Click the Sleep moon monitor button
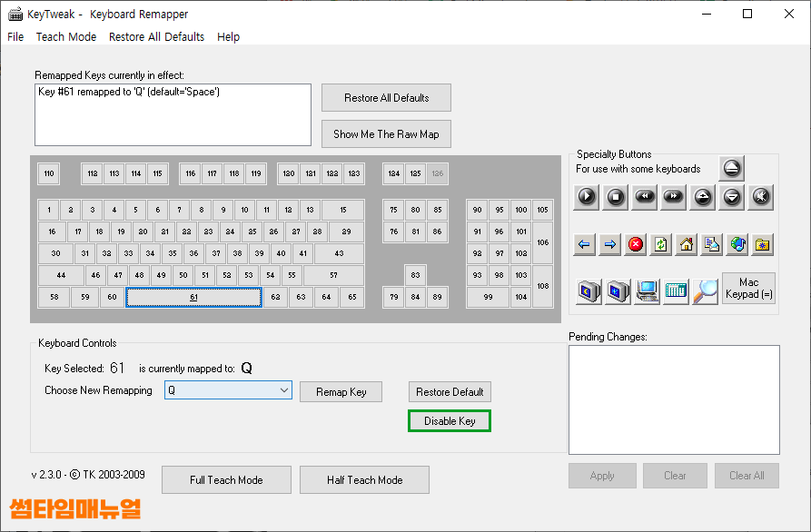The image size is (811, 532). [588, 291]
